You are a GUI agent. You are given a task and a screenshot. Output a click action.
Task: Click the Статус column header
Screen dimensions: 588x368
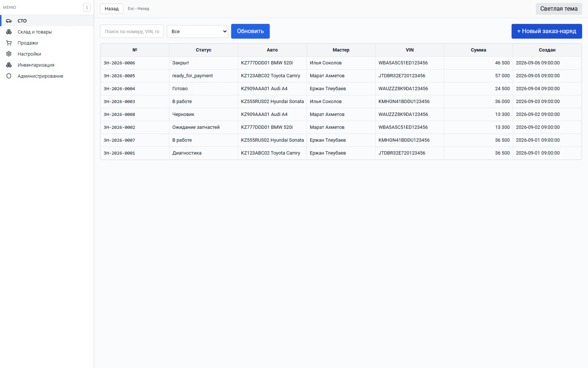click(x=204, y=50)
